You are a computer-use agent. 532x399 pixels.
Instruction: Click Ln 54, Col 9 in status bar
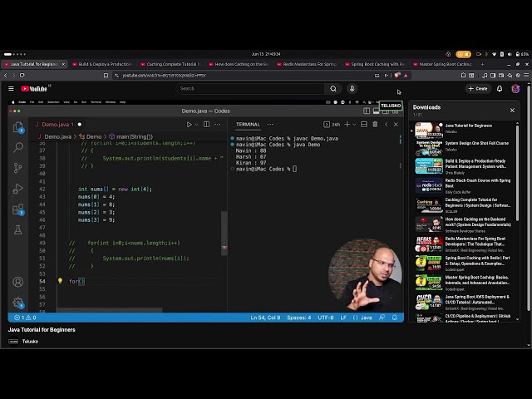click(265, 318)
